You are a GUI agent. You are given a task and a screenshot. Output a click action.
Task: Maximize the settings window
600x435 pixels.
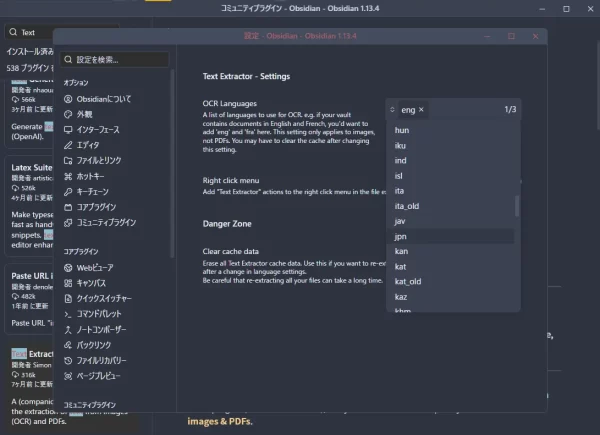coord(511,36)
